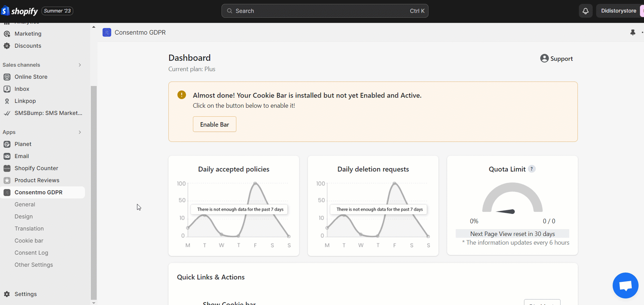The image size is (644, 305).
Task: Open the Design submenu item
Action: (23, 216)
